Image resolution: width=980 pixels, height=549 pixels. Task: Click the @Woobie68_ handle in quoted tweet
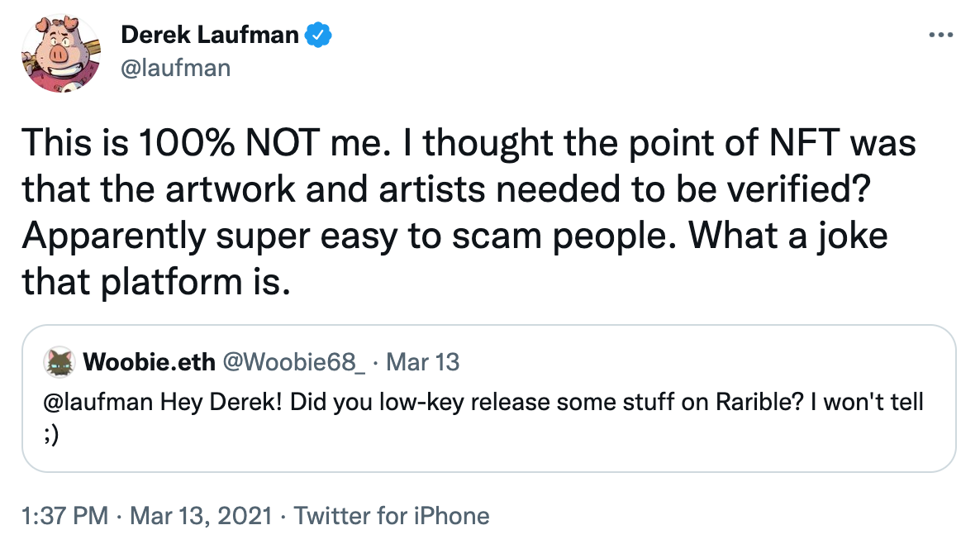(294, 362)
